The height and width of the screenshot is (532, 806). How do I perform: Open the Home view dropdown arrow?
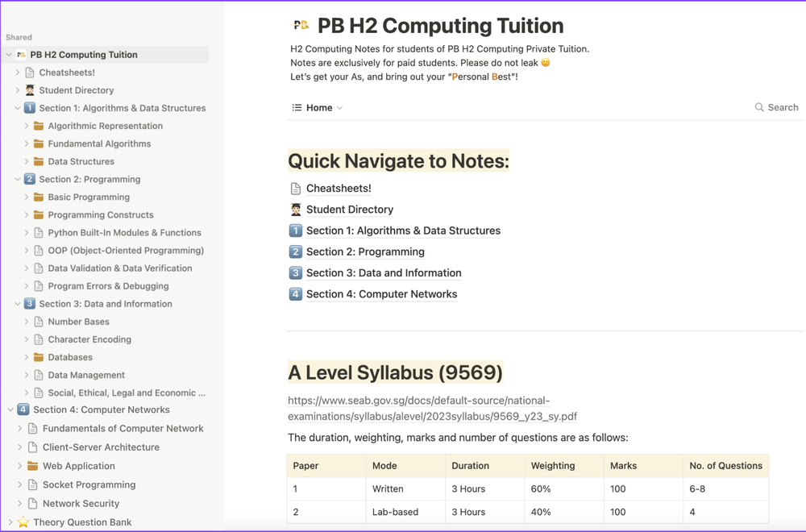click(339, 107)
